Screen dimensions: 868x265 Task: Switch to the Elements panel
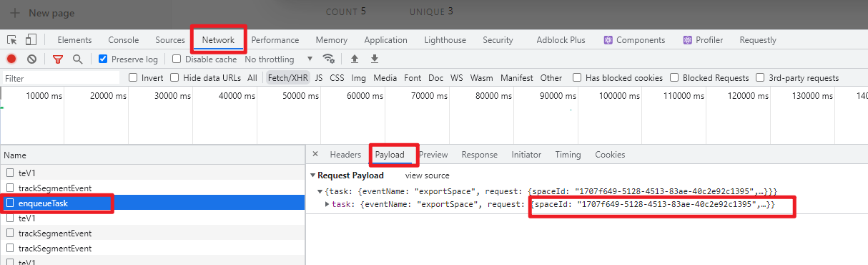click(x=74, y=40)
